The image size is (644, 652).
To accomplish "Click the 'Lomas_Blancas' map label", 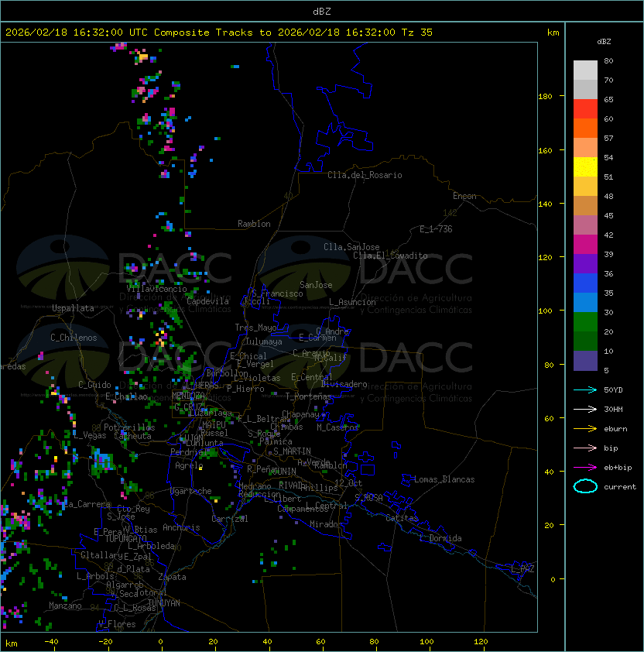I will (x=444, y=479).
